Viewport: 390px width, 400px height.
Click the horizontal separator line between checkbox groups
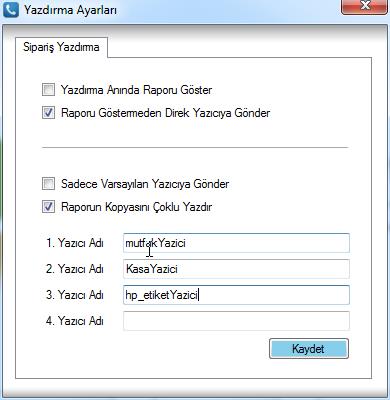(195, 147)
